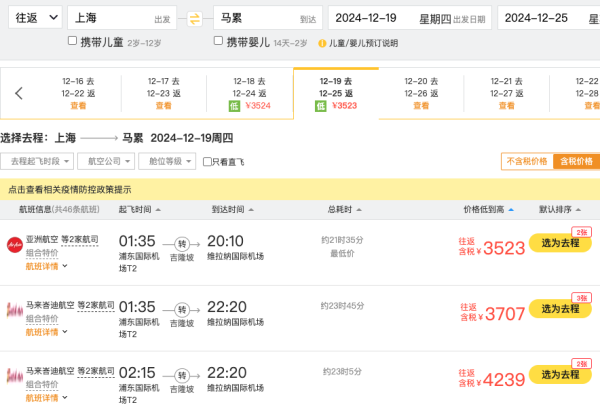The image size is (600, 405).
Task: Switch to 不含税价格 price display
Action: (x=527, y=161)
